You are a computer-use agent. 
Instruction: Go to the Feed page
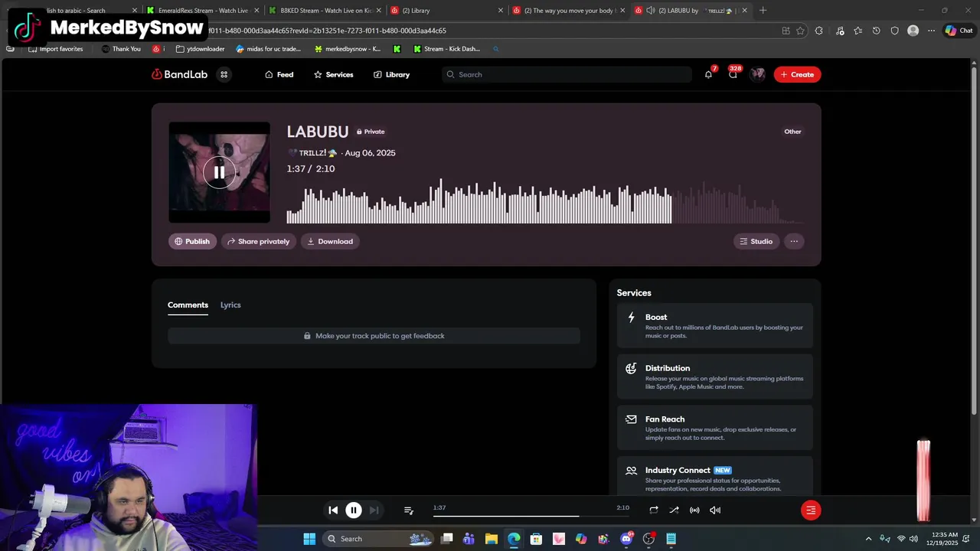(x=279, y=74)
